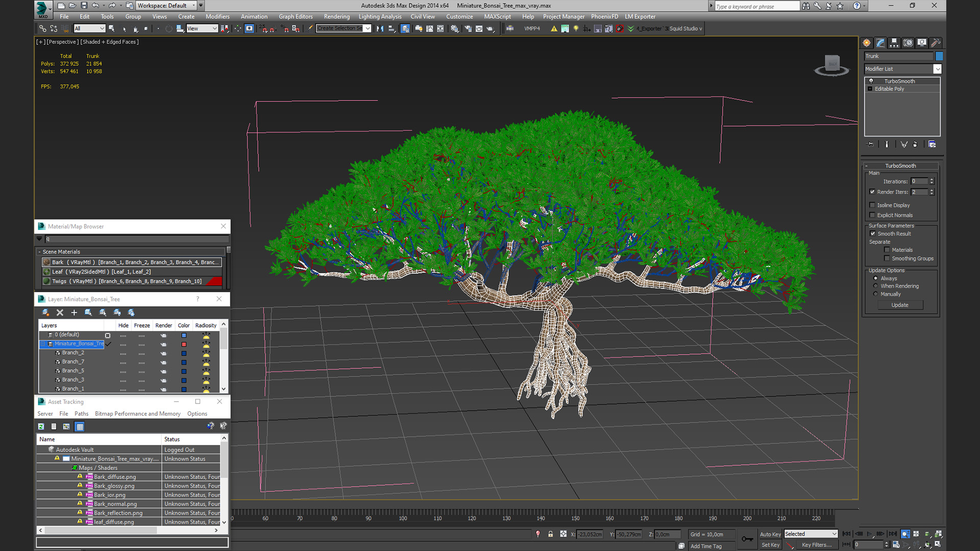Open the Utilities hammer panel tab
Screen dimensions: 980x551
(936, 43)
